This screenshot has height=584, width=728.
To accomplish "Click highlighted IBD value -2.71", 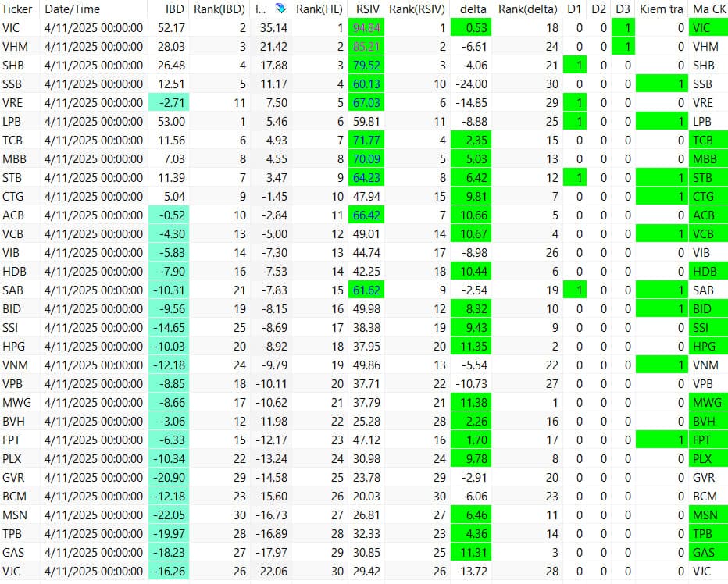I will [169, 103].
